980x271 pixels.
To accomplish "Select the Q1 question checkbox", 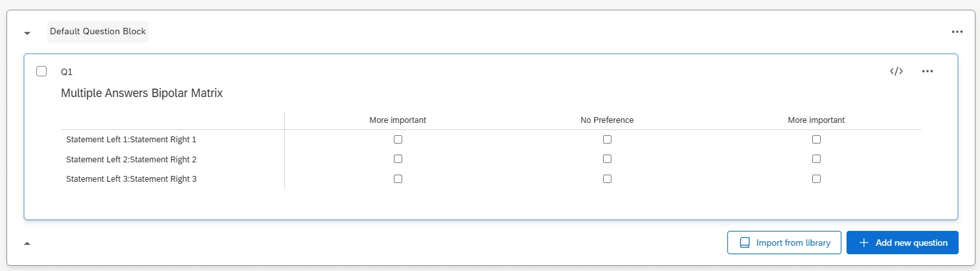I will [41, 71].
